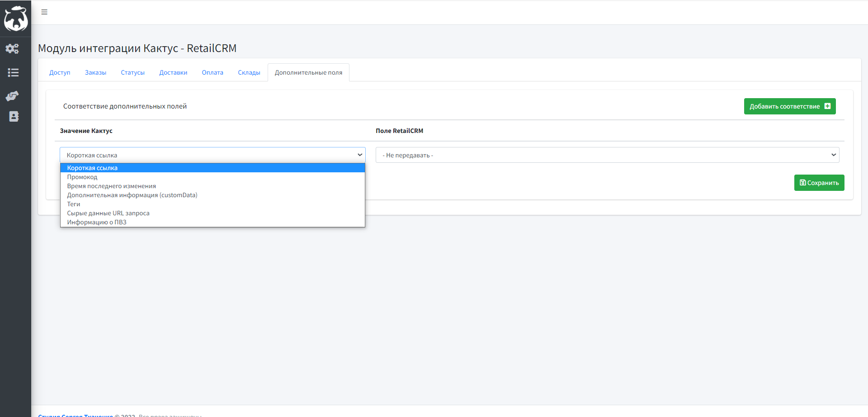Toggle sidebar with hamburger menu icon
868x417 pixels.
[x=44, y=12]
